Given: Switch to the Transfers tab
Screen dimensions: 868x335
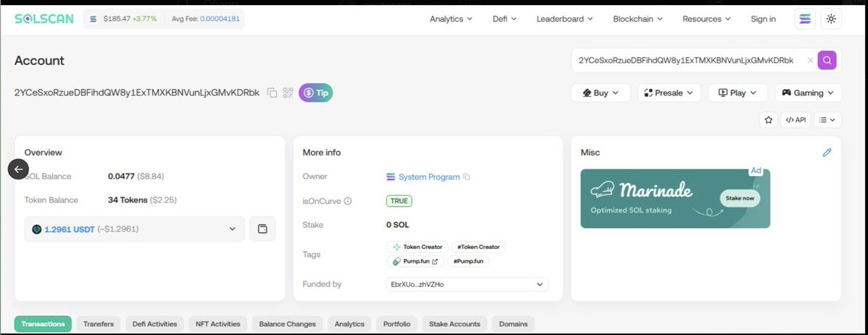Looking at the screenshot, I should click(98, 324).
